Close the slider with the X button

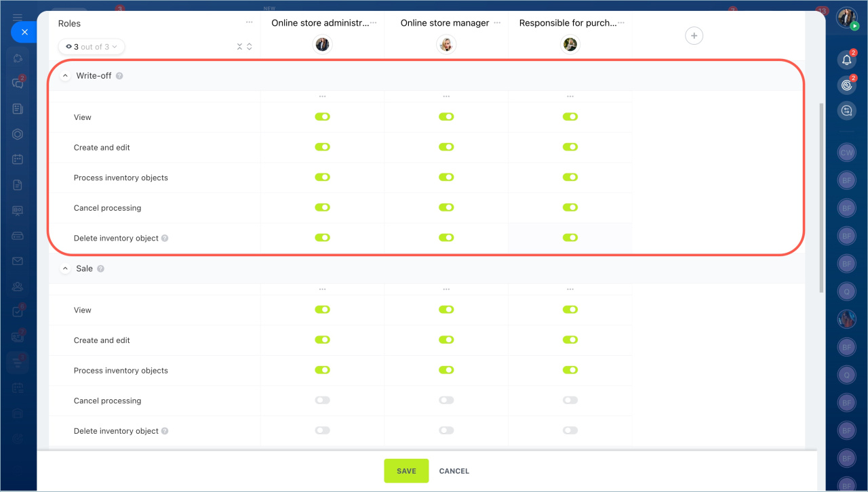tap(24, 32)
